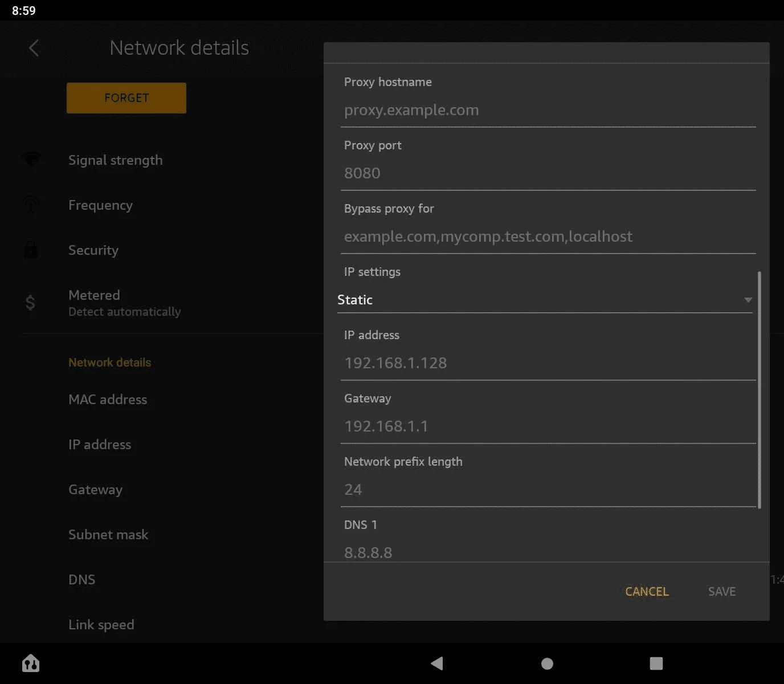The width and height of the screenshot is (784, 684).
Task: Click the Proxy hostname label
Action: [x=388, y=82]
